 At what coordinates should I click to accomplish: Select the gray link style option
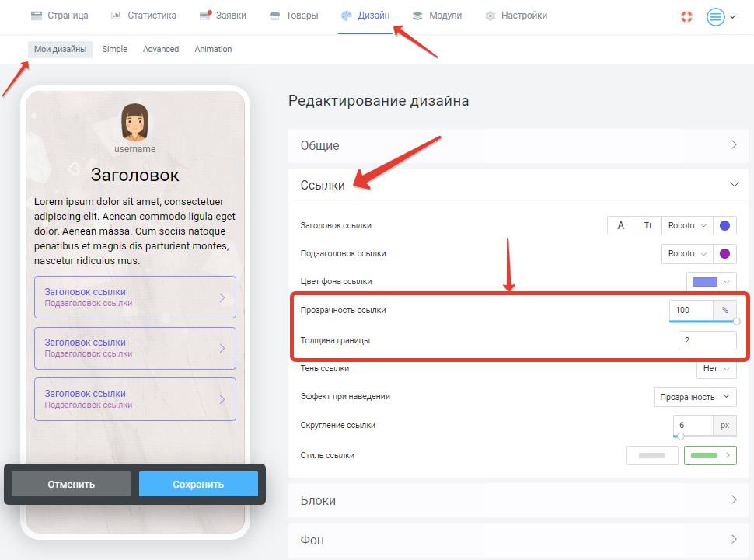(652, 455)
